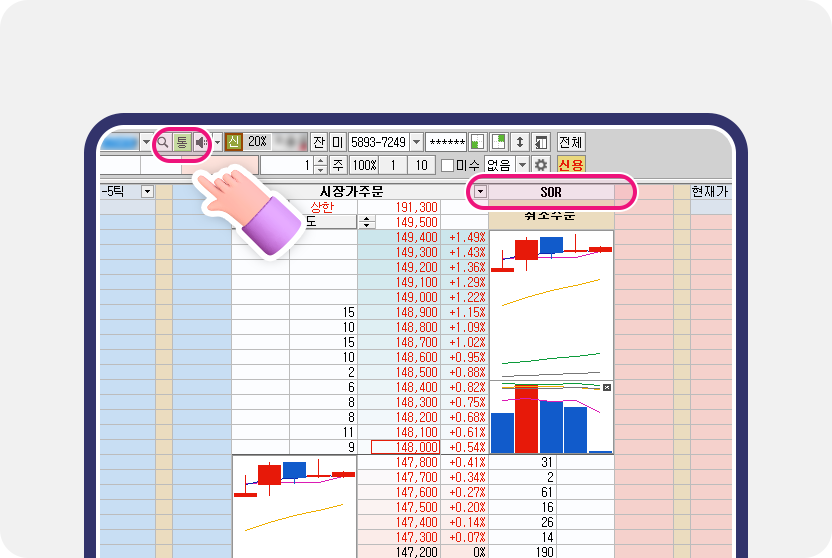The height and width of the screenshot is (558, 832).
Task: Toggle the 잔 balance button
Action: [x=319, y=142]
